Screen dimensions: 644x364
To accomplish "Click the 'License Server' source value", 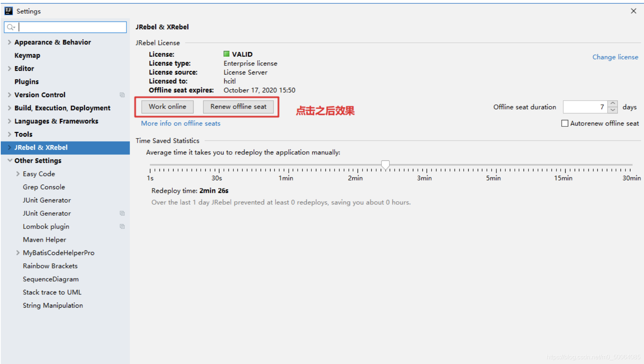I will pyautogui.click(x=245, y=72).
